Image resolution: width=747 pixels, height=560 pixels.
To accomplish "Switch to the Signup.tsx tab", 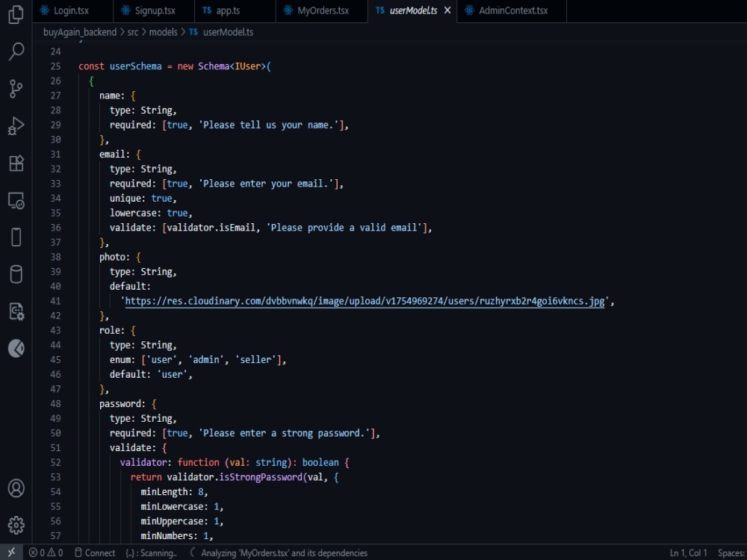I will coord(154,10).
